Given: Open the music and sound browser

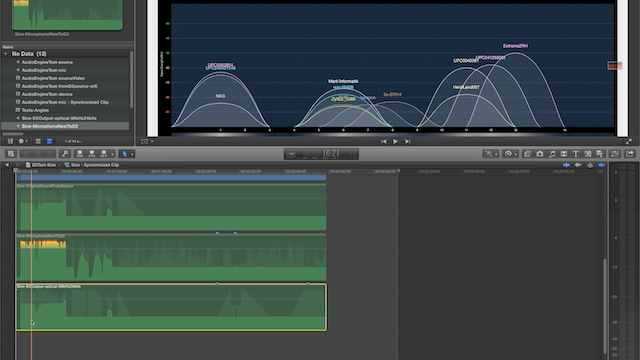Looking at the screenshot, I should [552, 154].
